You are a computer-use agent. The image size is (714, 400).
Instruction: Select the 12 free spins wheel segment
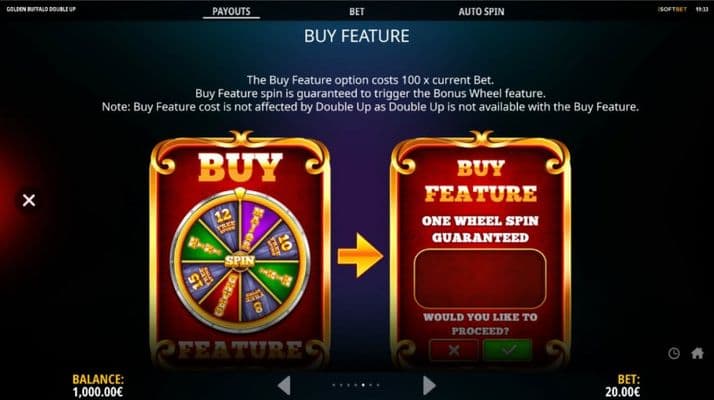224,220
